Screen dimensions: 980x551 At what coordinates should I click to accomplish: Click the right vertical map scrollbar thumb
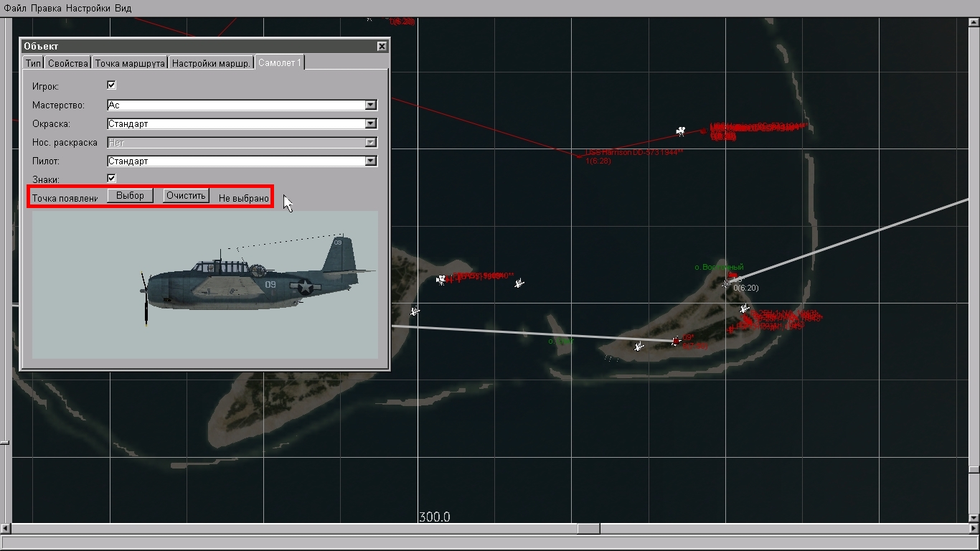coord(974,470)
